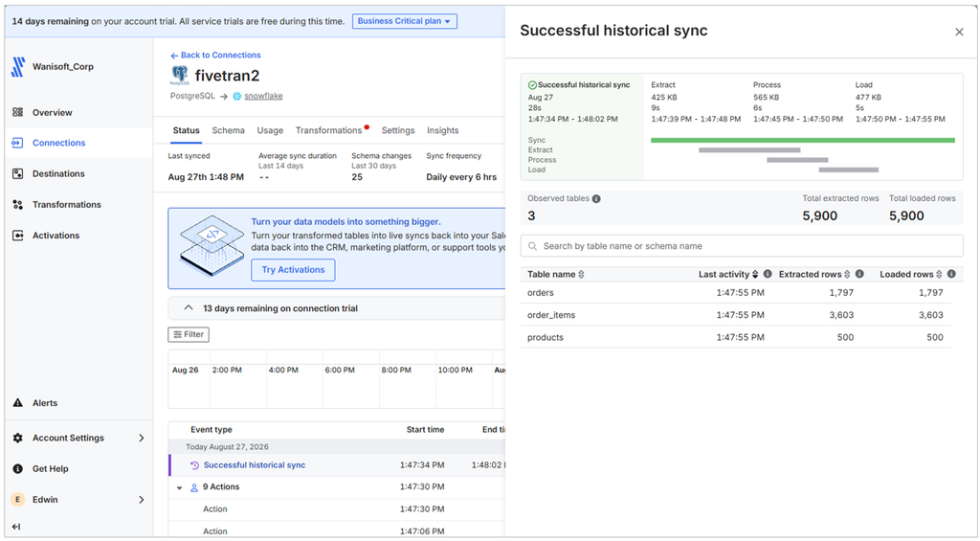Click the info icon beside Last activity
The width and height of the screenshot is (980, 541).
tap(768, 274)
